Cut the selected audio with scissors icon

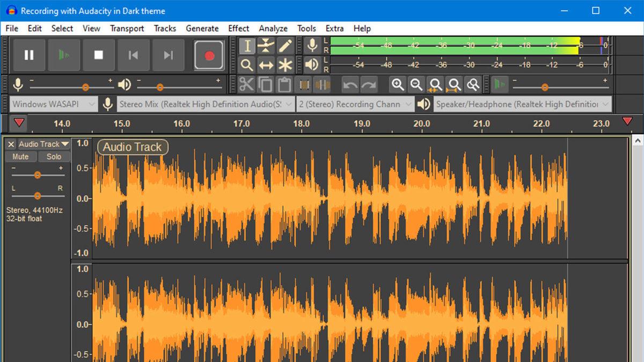click(247, 84)
